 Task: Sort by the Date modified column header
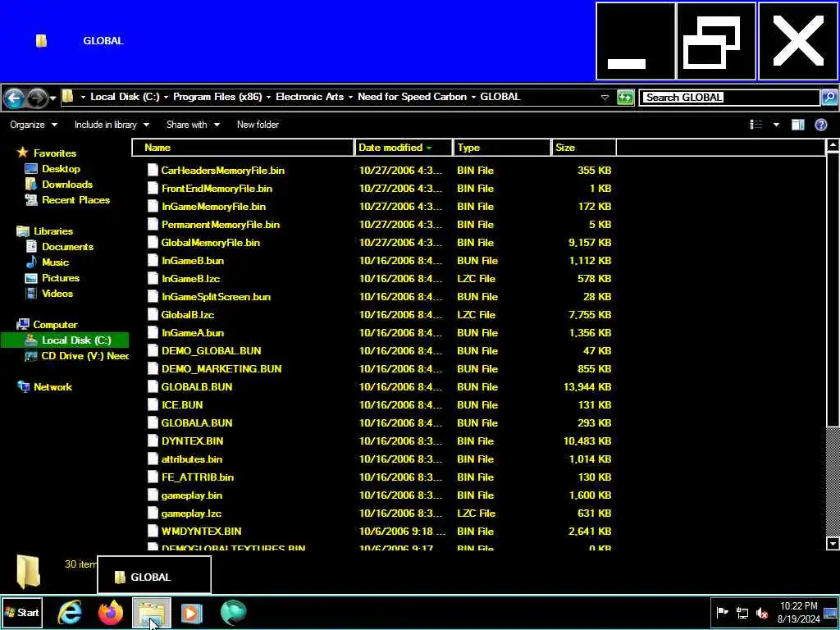pyautogui.click(x=404, y=148)
